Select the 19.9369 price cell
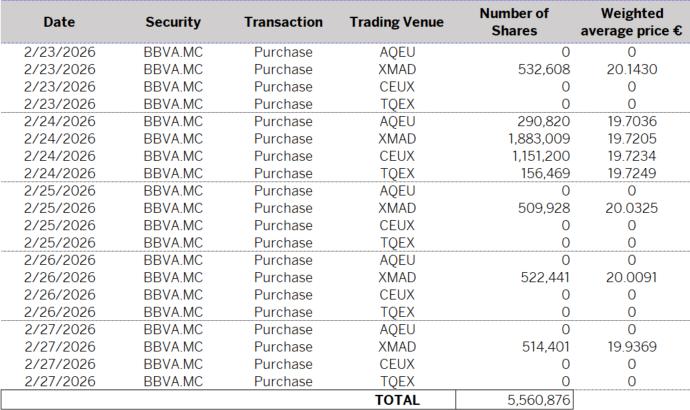The height and width of the screenshot is (410, 690). click(x=630, y=347)
